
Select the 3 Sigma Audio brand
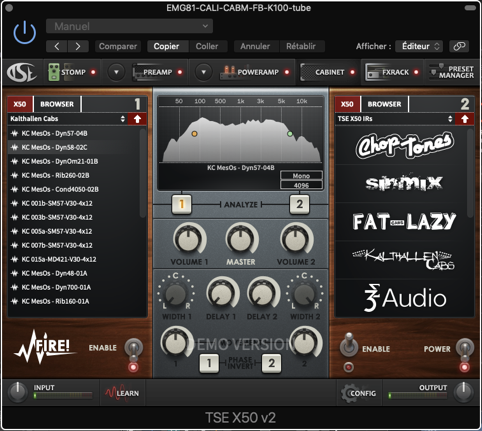pyautogui.click(x=405, y=298)
